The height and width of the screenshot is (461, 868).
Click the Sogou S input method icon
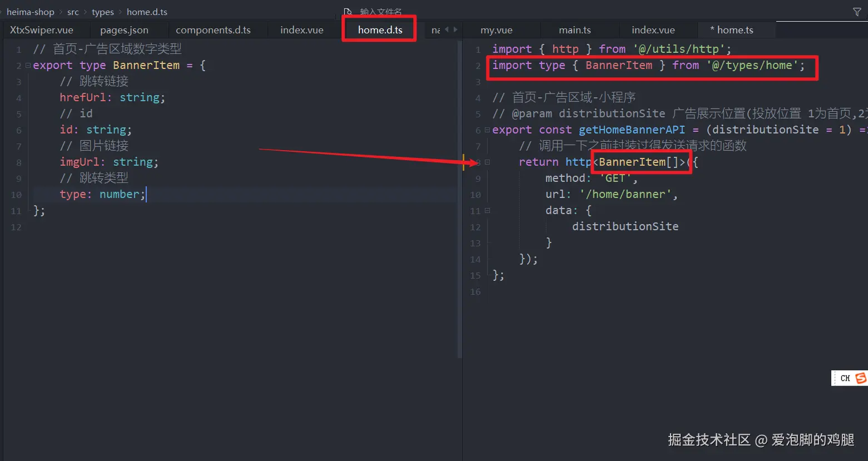[x=861, y=378]
